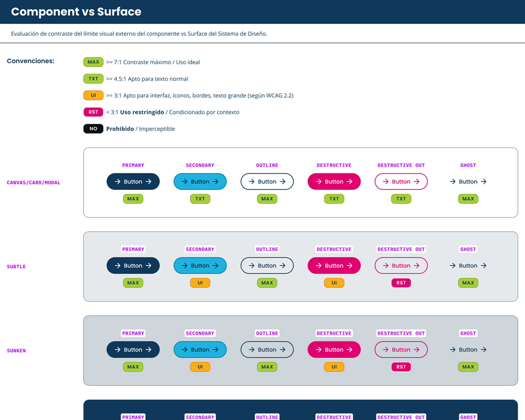Click the Secondary button on Canvas/Card/Modal surface
This screenshot has width=525, height=420.
200,182
